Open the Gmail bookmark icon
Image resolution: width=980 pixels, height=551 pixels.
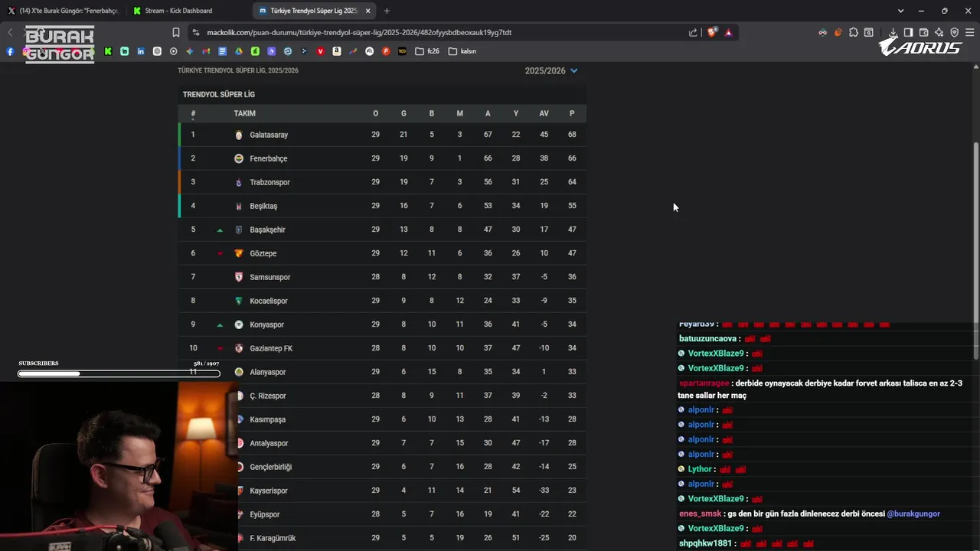tap(206, 51)
